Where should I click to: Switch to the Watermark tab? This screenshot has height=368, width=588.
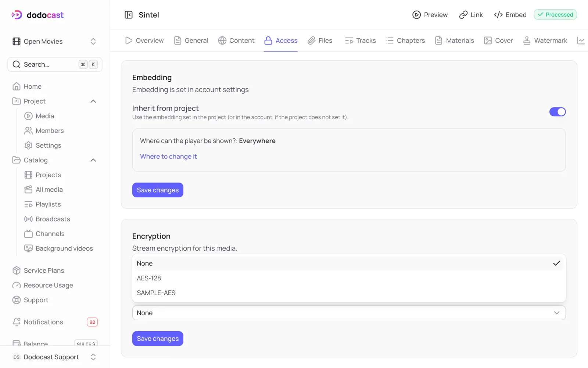[545, 40]
